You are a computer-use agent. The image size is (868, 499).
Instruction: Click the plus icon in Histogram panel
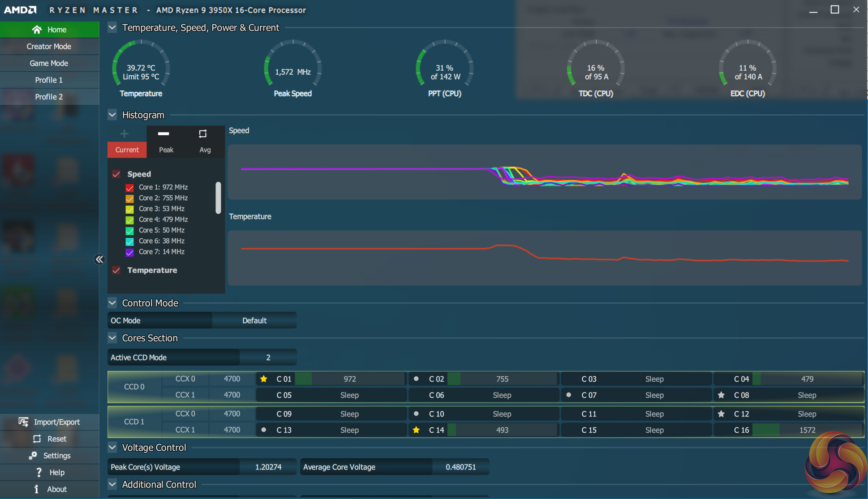click(125, 133)
